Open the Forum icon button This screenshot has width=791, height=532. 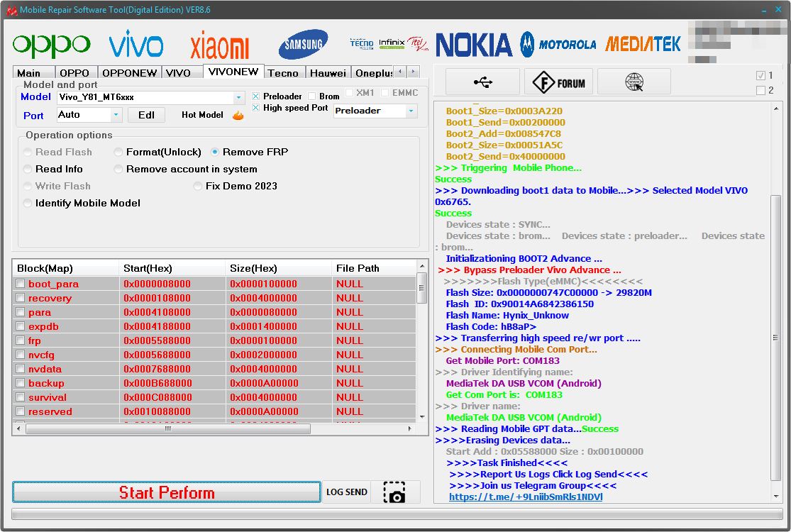pyautogui.click(x=558, y=82)
